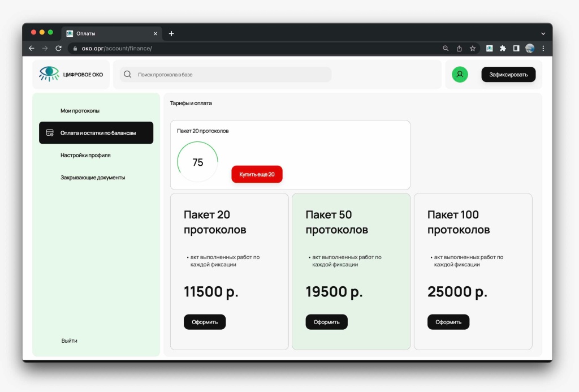Click the red Купить еще 20 button
The image size is (579, 392).
(x=257, y=174)
